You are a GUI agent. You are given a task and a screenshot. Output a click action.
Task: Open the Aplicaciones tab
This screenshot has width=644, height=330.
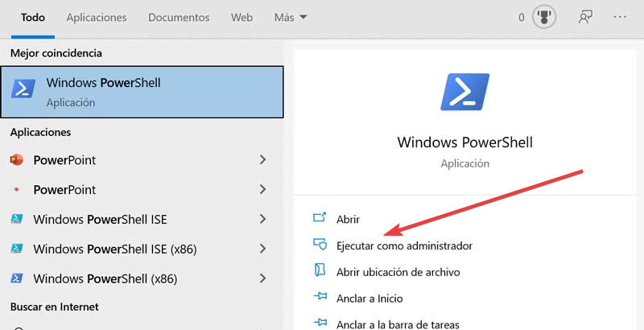[x=97, y=18]
